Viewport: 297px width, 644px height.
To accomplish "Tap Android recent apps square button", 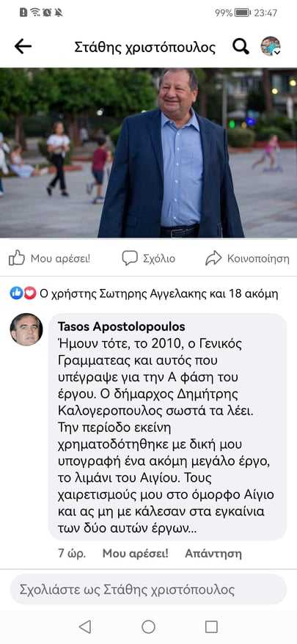I will [211, 626].
